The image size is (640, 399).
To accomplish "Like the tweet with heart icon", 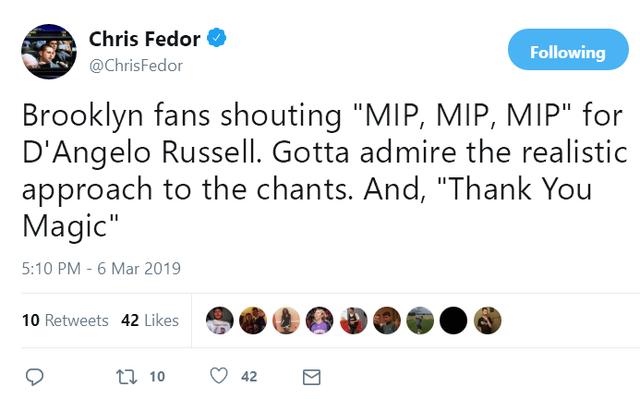I will [x=219, y=376].
